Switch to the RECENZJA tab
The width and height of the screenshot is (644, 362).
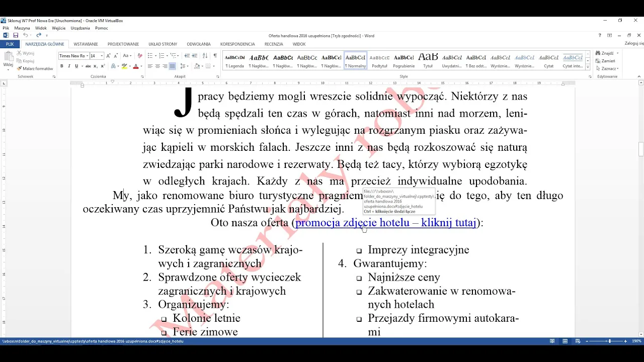click(274, 44)
